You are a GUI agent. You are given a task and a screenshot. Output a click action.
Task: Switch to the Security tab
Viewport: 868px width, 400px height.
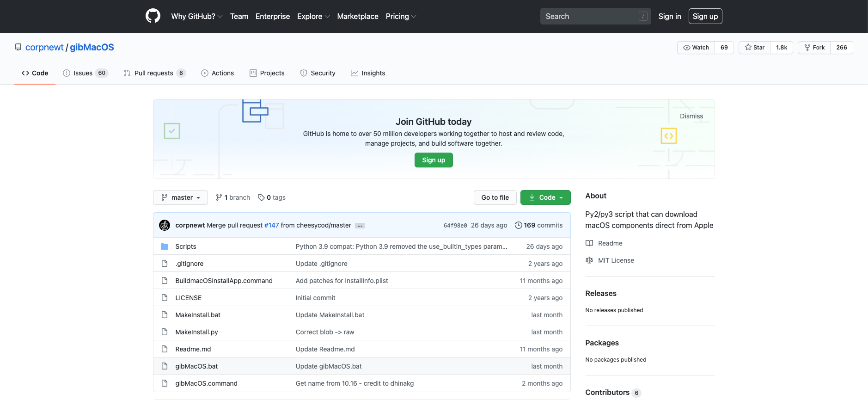pyautogui.click(x=318, y=73)
